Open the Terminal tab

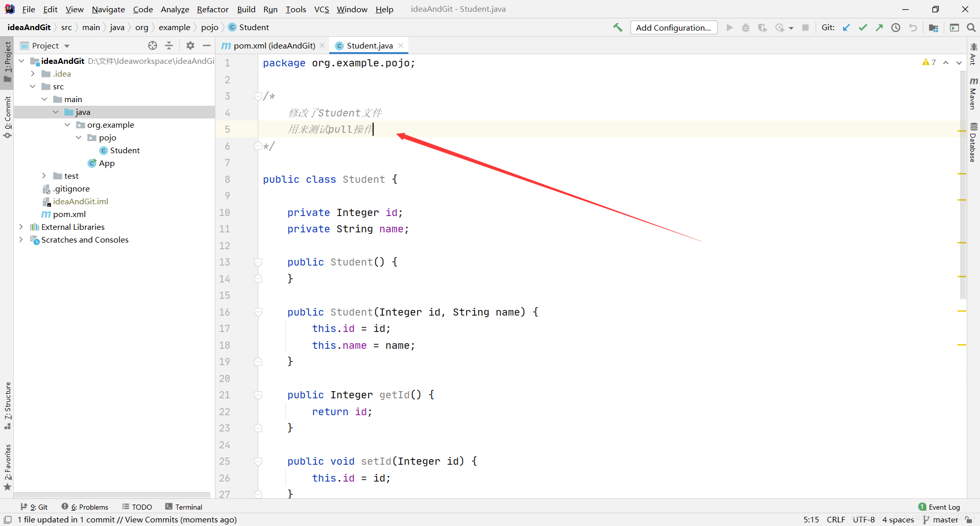pyautogui.click(x=184, y=507)
